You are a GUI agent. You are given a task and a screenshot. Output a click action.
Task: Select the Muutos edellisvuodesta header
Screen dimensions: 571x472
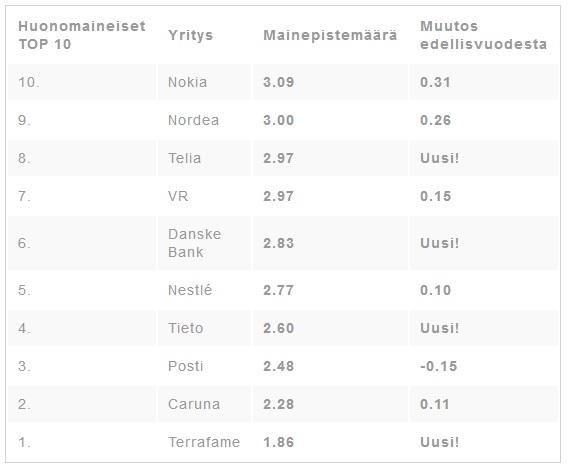[x=483, y=35]
